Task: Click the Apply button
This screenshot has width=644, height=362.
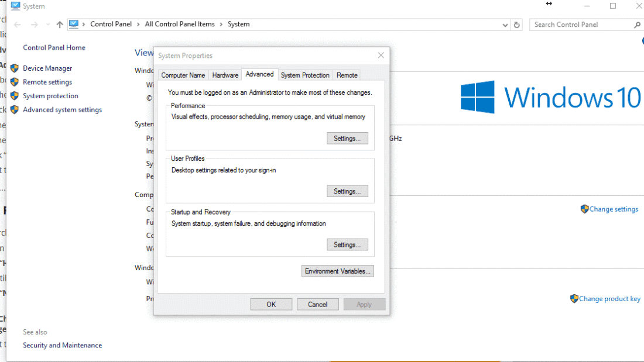Action: coord(364,304)
